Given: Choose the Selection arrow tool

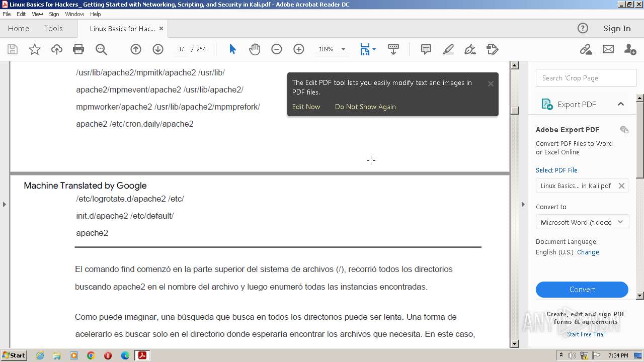Looking at the screenshot, I should pos(232,49).
